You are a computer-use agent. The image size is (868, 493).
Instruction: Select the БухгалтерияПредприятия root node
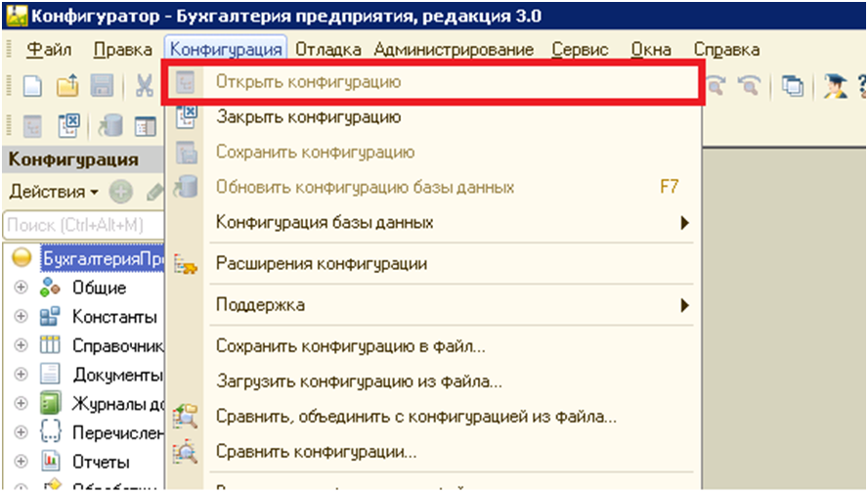[103, 258]
